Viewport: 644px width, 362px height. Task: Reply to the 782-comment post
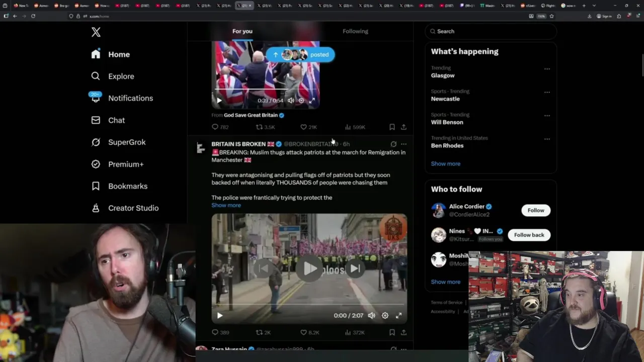[x=220, y=127]
